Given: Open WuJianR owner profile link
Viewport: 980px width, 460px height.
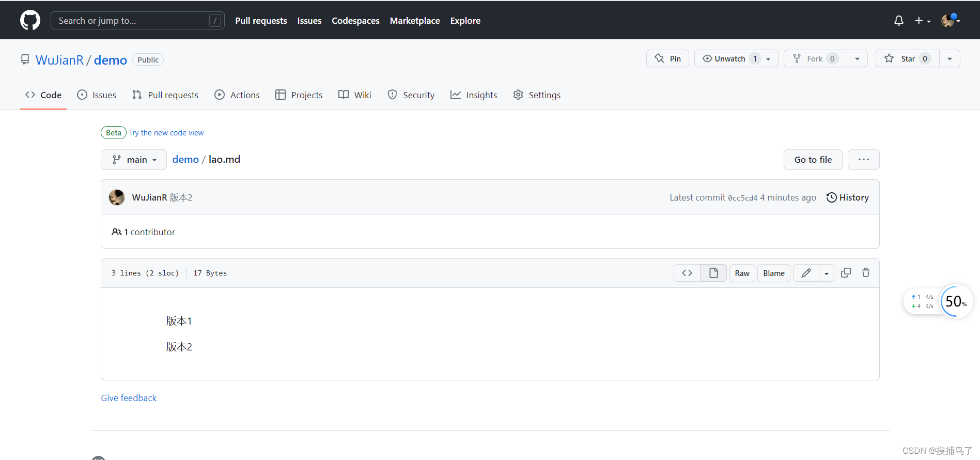Looking at the screenshot, I should 59,60.
